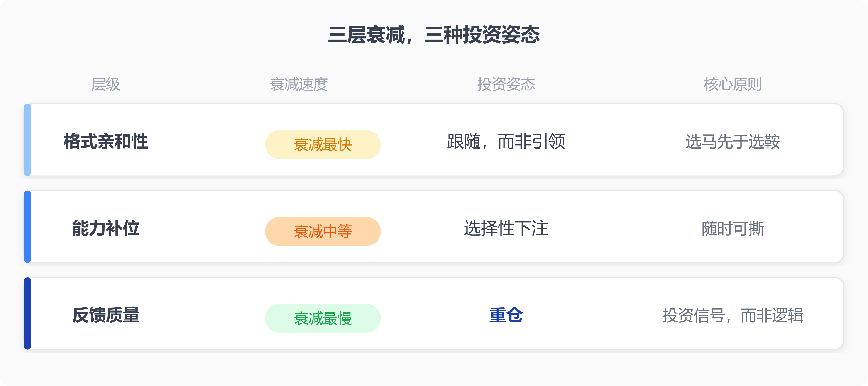Click the medium blue bar beside 能力补位

(x=28, y=227)
